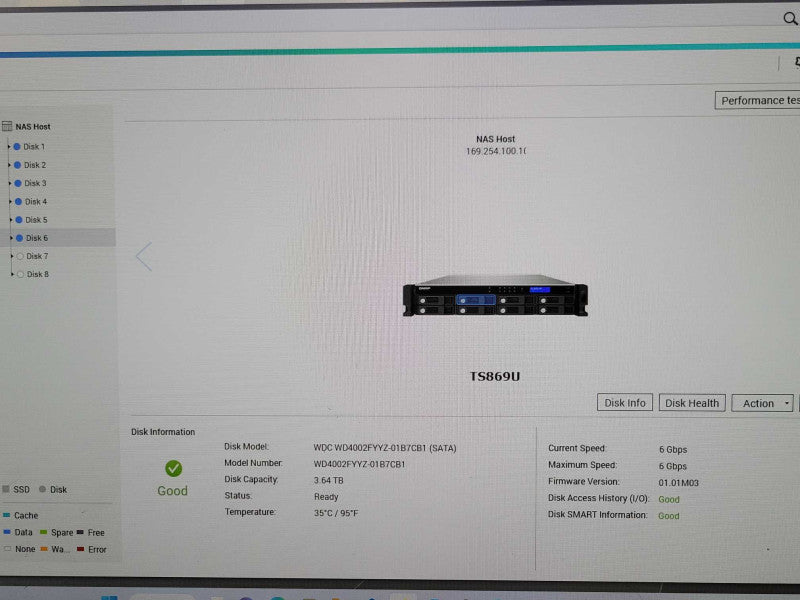Screen dimensions: 800x600
Task: Click the Firmware Version 01.01M03 value
Action: (x=679, y=483)
